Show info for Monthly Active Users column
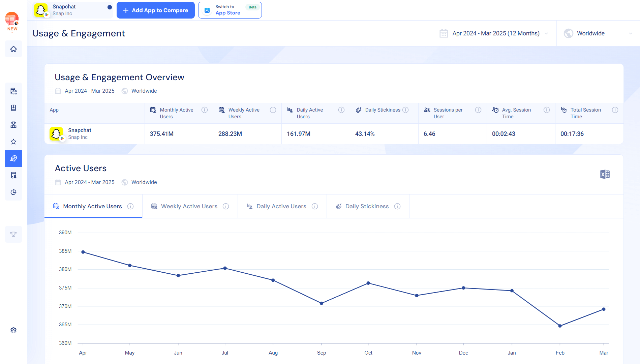This screenshot has height=364, width=640. [205, 110]
